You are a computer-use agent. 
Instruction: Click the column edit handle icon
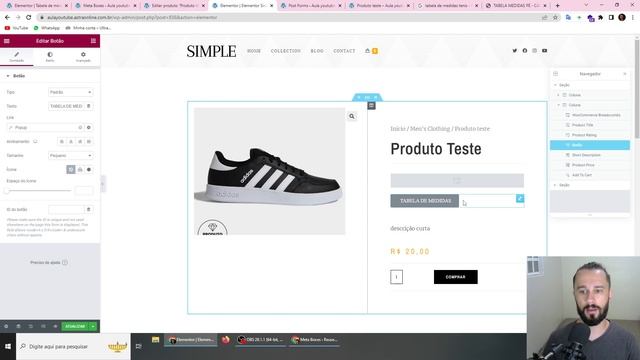coord(371,106)
